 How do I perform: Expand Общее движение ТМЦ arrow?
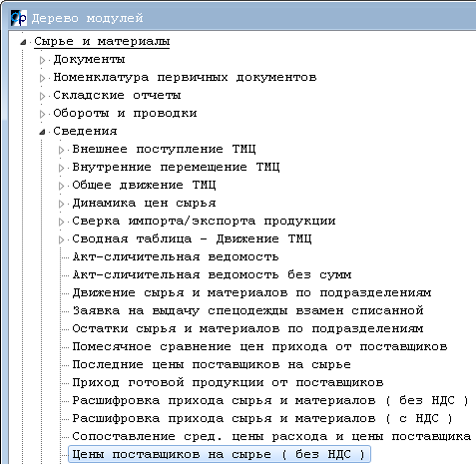tap(61, 186)
